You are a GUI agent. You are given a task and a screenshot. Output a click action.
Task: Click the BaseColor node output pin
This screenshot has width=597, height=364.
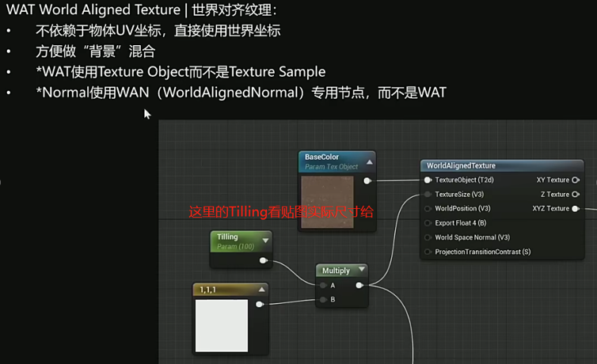coord(367,181)
